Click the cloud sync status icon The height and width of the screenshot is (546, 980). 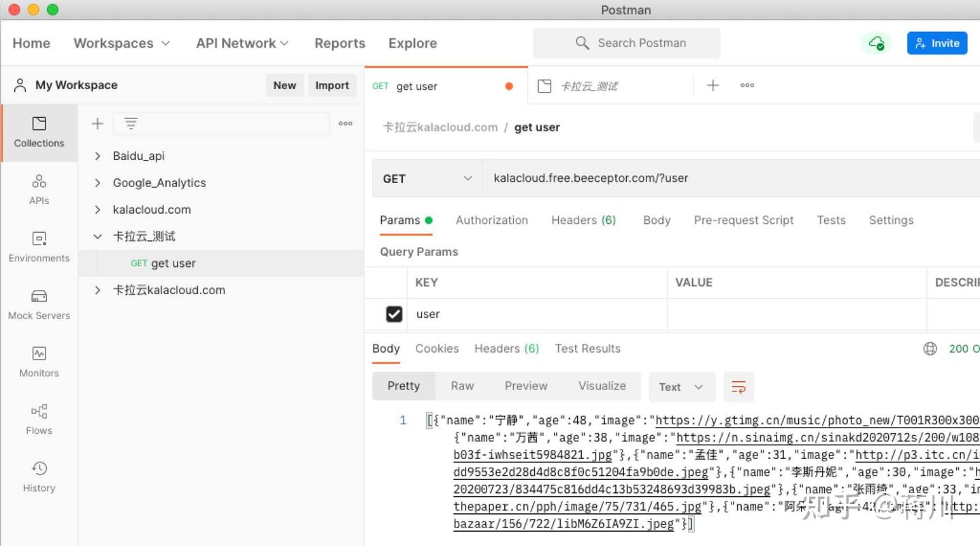click(877, 42)
